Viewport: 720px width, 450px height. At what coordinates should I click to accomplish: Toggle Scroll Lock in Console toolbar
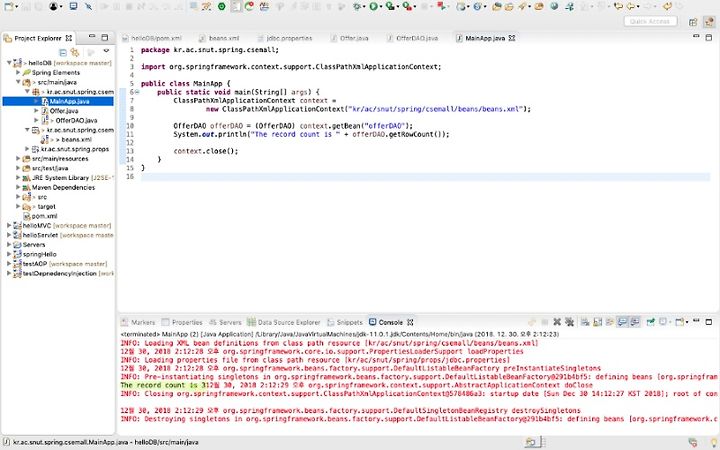(597, 322)
